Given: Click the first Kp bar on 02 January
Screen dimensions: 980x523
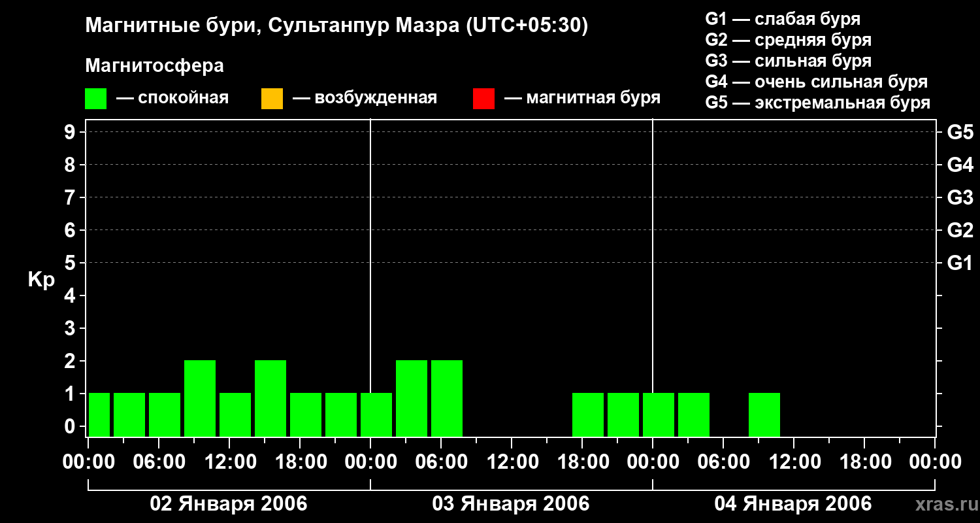Looking at the screenshot, I should 99,414.
